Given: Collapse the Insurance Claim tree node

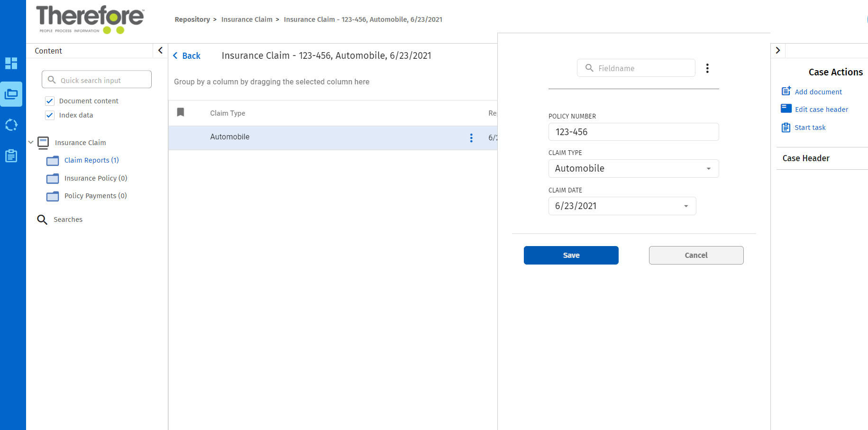Looking at the screenshot, I should pos(31,142).
